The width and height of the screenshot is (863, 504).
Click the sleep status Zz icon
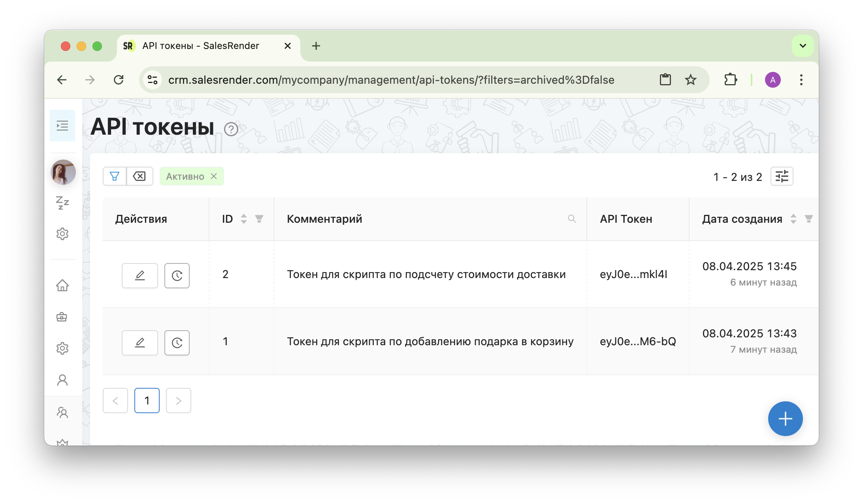[x=62, y=203]
